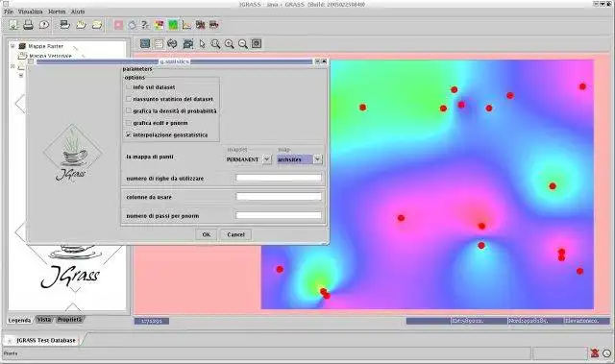Screen dimensions: 615x364
Task: Click the clock icon in main toolbar
Action: pyautogui.click(x=44, y=25)
